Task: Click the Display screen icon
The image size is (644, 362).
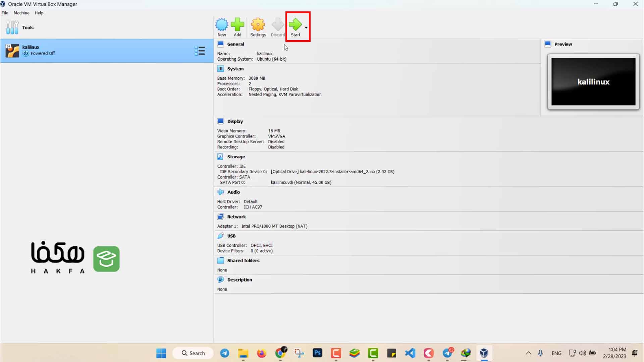Action: point(220,121)
